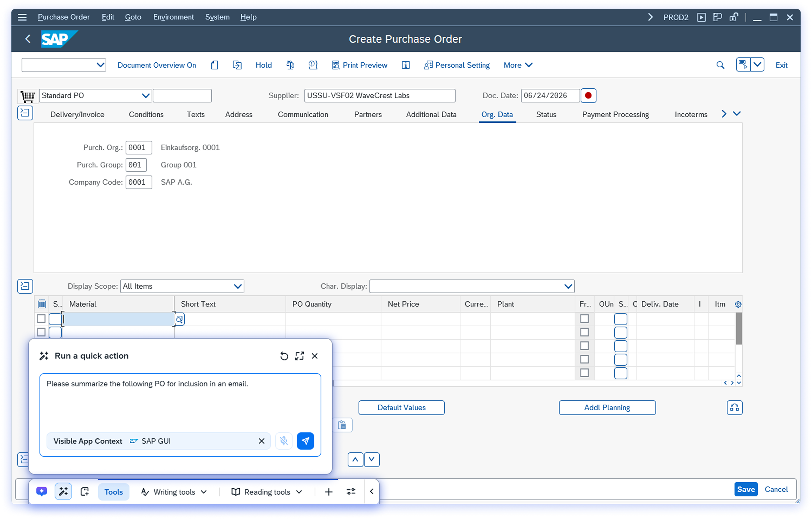Open the messages icon in toolbar
This screenshot has width=812, height=519.
(313, 65)
